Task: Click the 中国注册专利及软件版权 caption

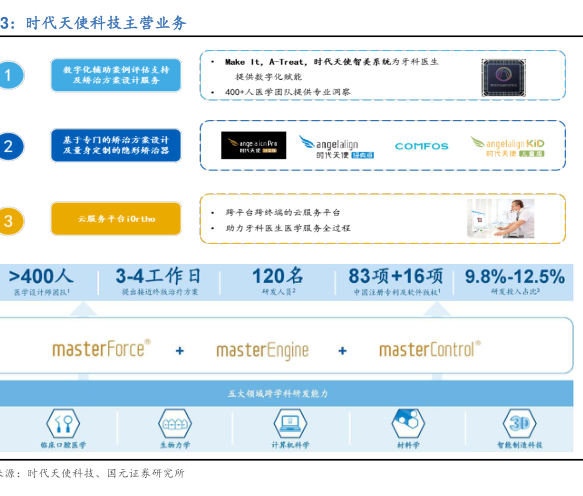Action: click(x=397, y=292)
